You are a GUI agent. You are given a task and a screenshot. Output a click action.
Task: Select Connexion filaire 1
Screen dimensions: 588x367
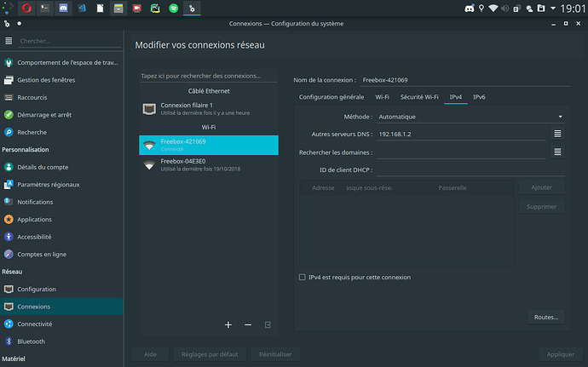pyautogui.click(x=209, y=109)
